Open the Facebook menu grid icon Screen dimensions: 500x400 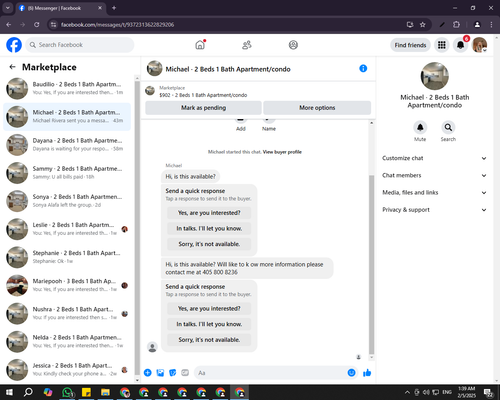pyautogui.click(x=442, y=45)
